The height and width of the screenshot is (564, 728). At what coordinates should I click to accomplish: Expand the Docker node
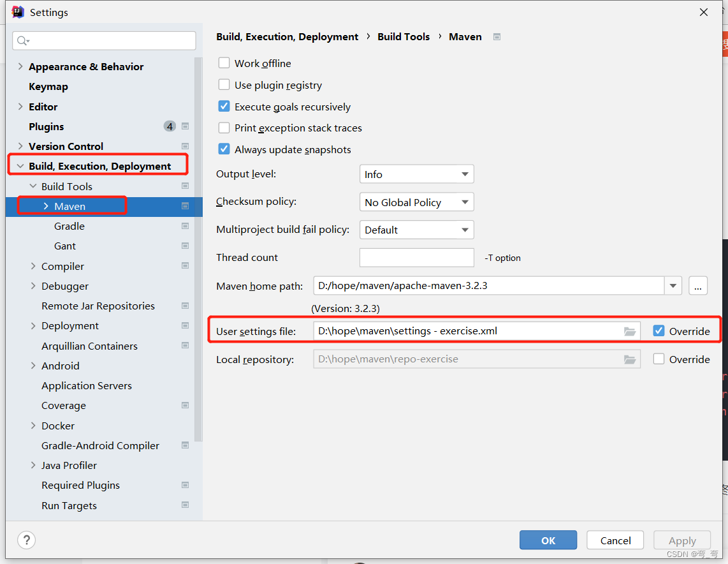point(33,425)
